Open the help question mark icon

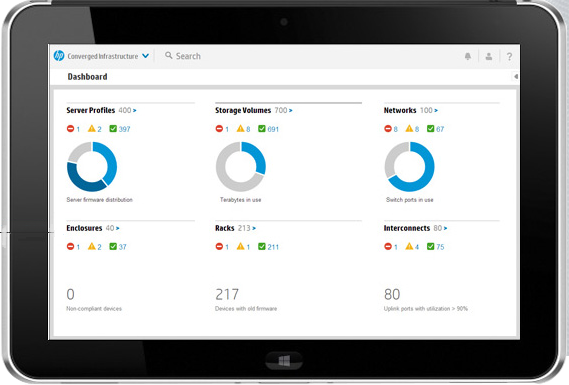pos(509,57)
